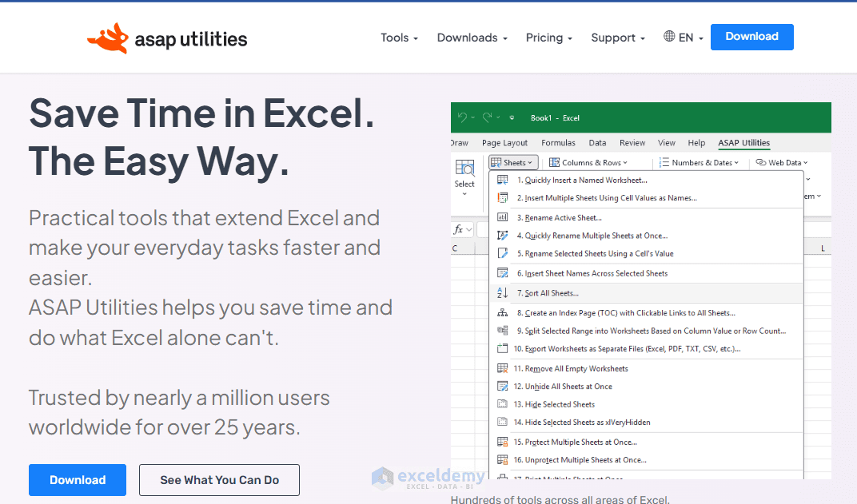Open the Support dropdown menu
The width and height of the screenshot is (857, 504).
(618, 38)
